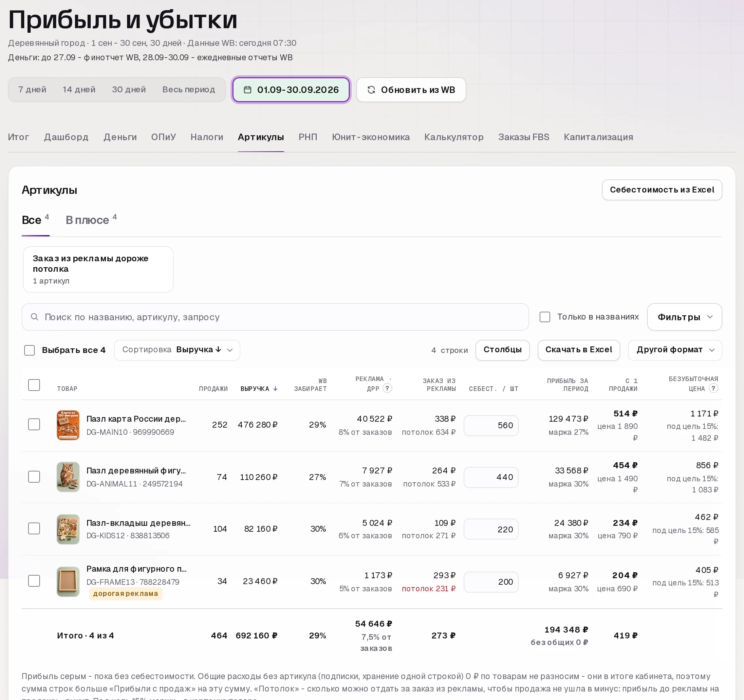Open the Заказы FBS tab
744x700 pixels.
pyautogui.click(x=524, y=137)
